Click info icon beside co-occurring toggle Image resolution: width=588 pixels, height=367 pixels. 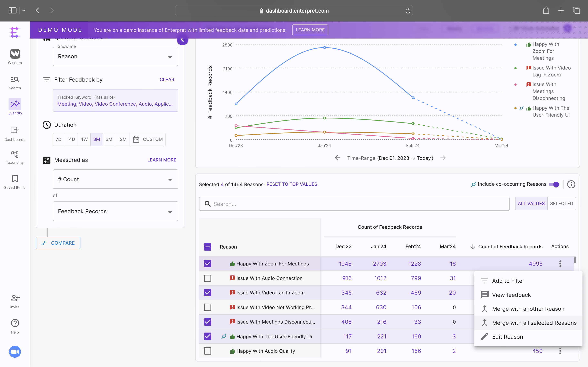pos(571,185)
